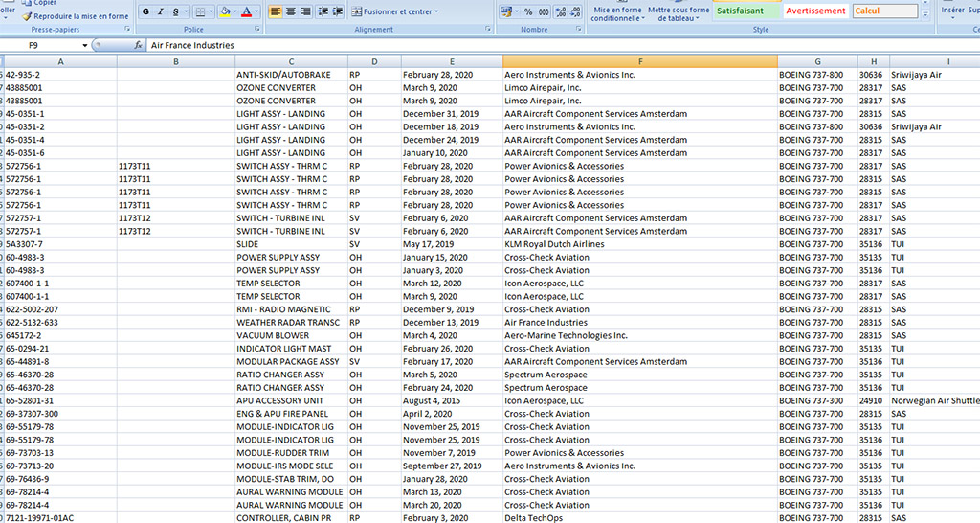The height and width of the screenshot is (523, 980).
Task: Expand the cell styles gallery
Action: pyautogui.click(x=925, y=15)
